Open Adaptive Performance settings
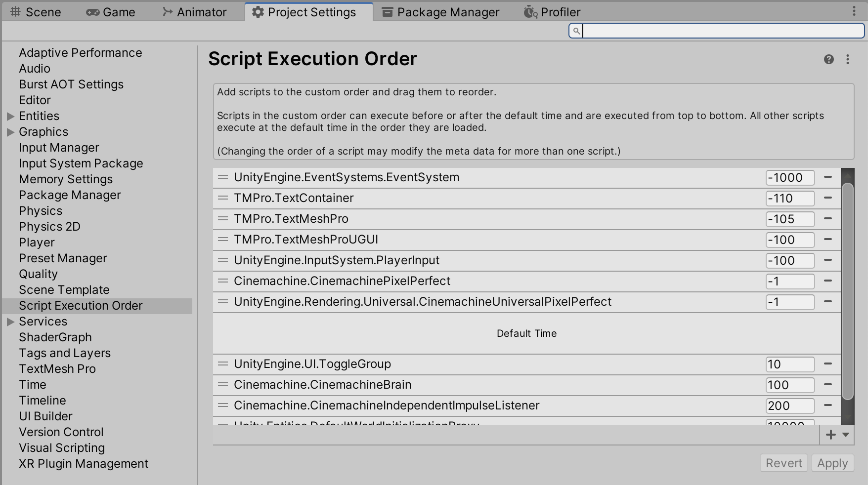Screen dimensions: 868x485 tap(81, 53)
